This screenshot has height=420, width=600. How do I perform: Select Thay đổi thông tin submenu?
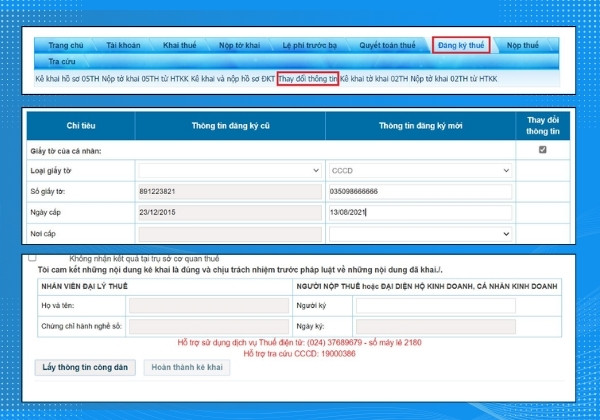tap(308, 79)
